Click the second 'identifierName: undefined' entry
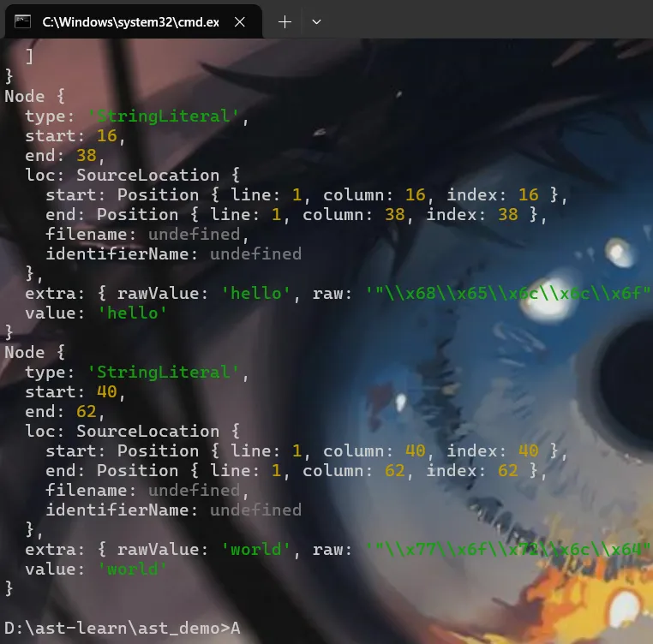 pyautogui.click(x=173, y=510)
